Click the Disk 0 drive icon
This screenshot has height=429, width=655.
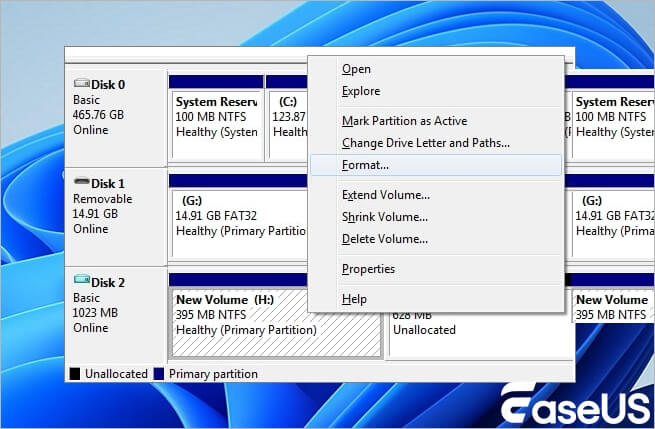[x=81, y=83]
